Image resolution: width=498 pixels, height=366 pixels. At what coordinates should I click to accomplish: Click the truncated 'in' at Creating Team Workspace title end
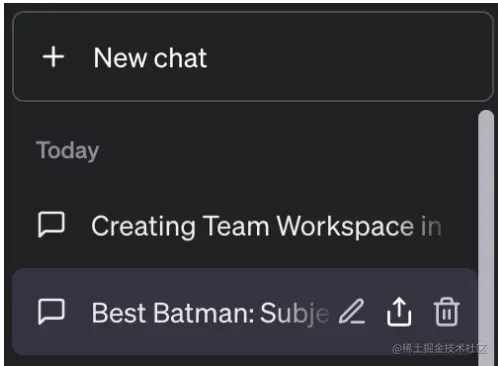pyautogui.click(x=431, y=227)
